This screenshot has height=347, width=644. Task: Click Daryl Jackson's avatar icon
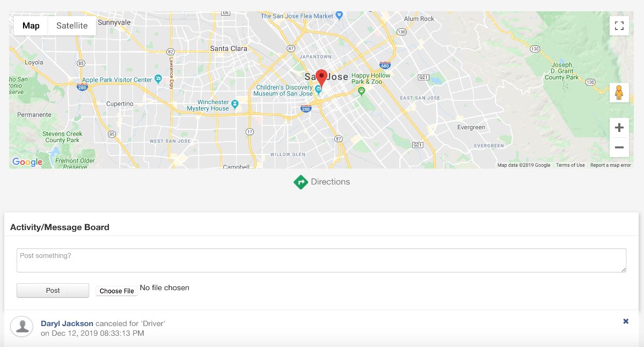click(22, 326)
